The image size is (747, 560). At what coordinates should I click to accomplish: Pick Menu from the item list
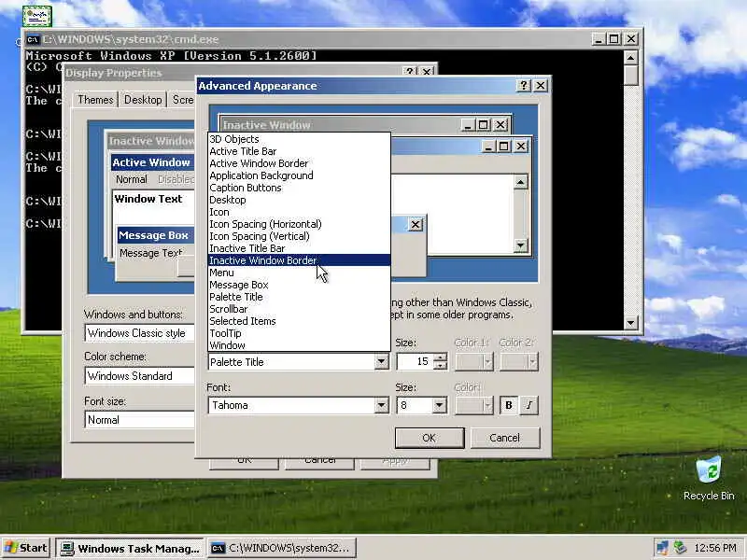click(299, 273)
